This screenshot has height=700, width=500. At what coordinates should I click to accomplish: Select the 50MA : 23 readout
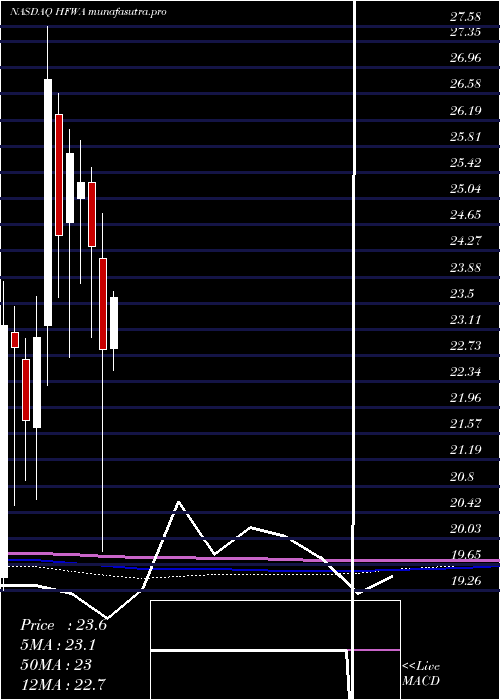pyautogui.click(x=56, y=664)
